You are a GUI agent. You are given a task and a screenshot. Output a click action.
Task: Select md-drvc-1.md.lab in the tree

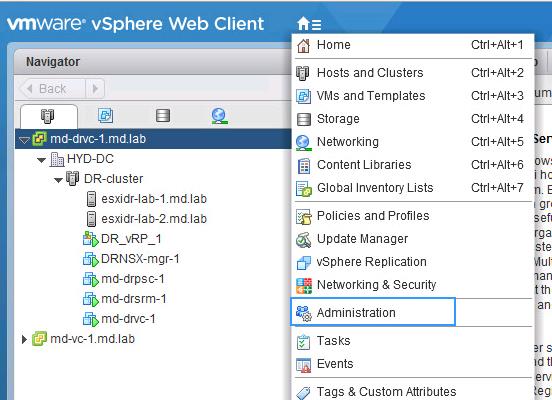(x=98, y=139)
